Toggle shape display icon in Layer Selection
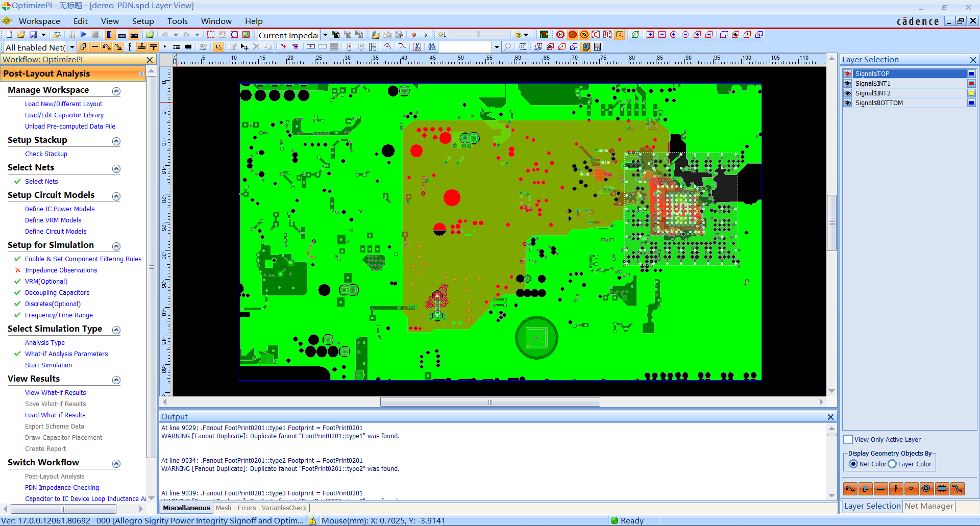Screen dimensions: 980x526 point(866,489)
